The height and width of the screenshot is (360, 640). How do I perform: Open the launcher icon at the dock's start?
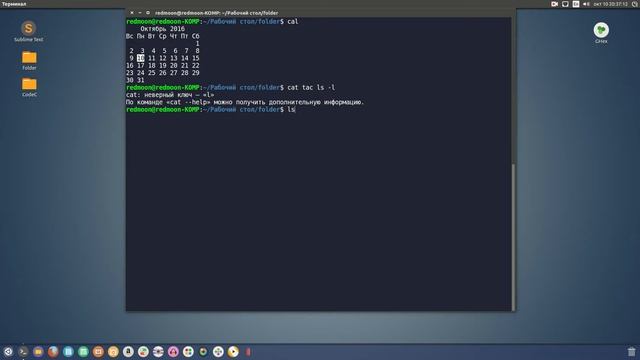coord(8,351)
